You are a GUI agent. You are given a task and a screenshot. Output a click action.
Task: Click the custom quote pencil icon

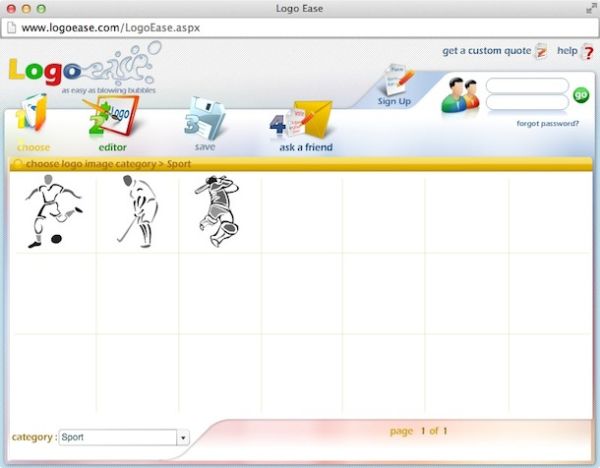click(541, 51)
